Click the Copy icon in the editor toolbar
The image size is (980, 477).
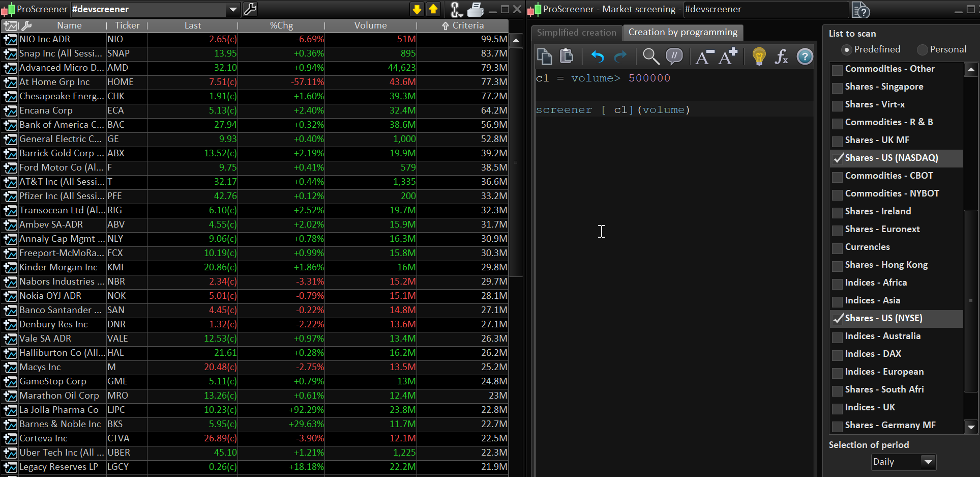point(545,57)
